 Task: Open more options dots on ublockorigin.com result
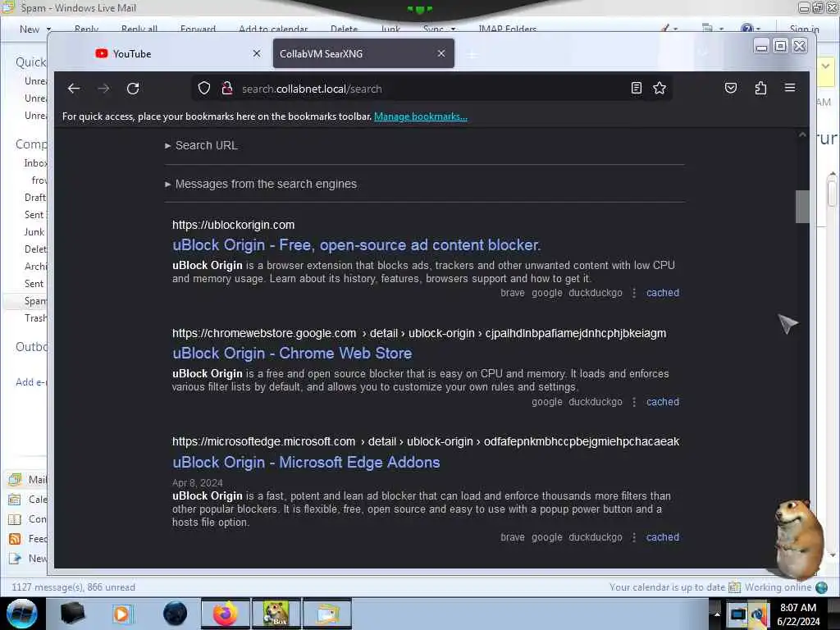coord(634,293)
